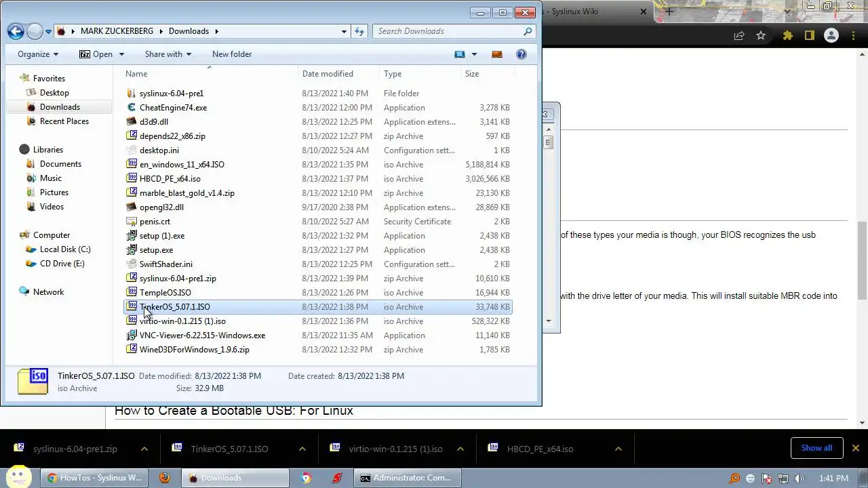The image size is (868, 488).
Task: Select Documents library in sidebar
Action: point(60,164)
